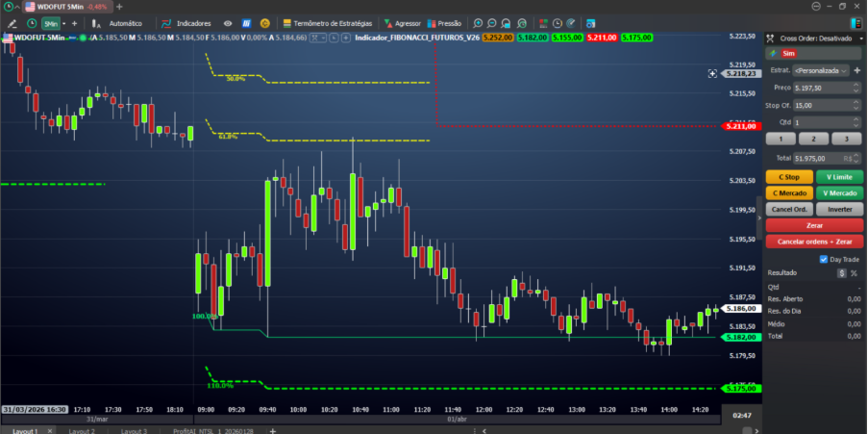This screenshot has height=434, width=868.
Task: Toggle the eye visibility icon in toolbar
Action: coord(228,24)
